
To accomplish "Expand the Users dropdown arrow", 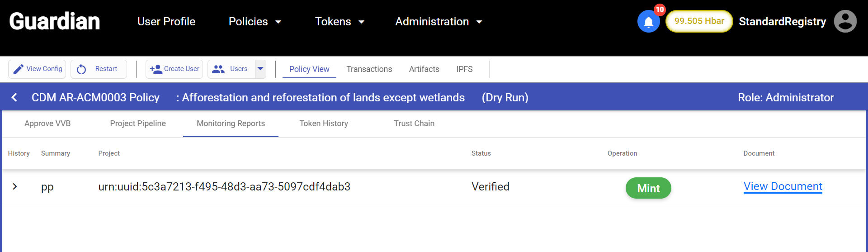I will click(x=260, y=69).
